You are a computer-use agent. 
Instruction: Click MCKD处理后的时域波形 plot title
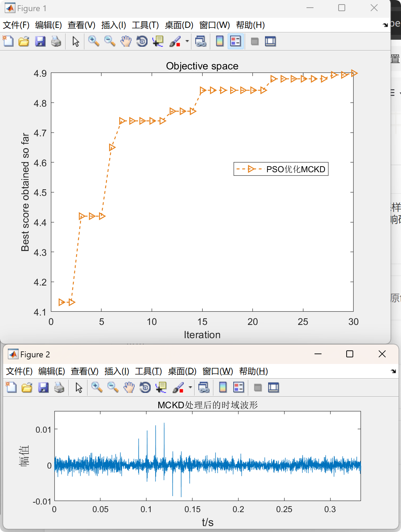pos(208,405)
